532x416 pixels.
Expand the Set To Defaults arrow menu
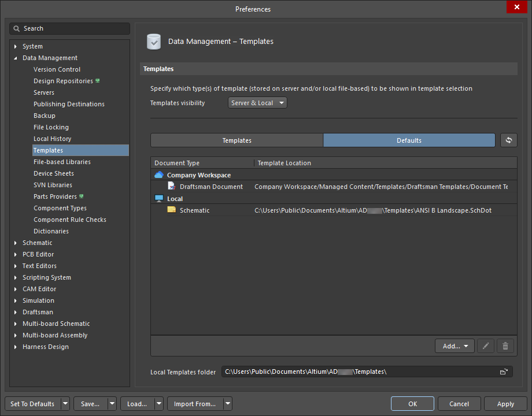[65, 404]
